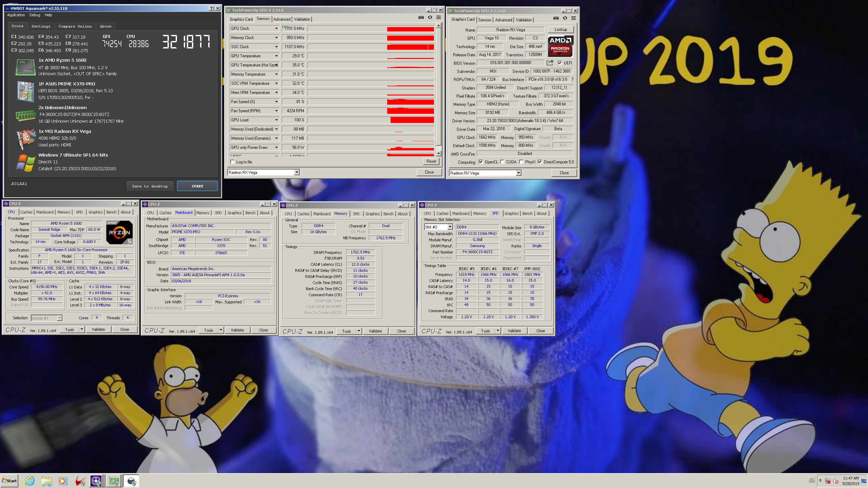Click the Windows Start button
Screen dimensions: 868x488
[9, 481]
